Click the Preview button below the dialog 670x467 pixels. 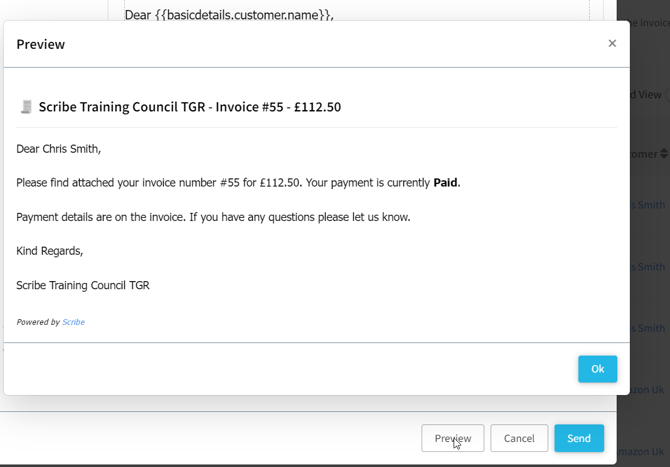(x=452, y=438)
